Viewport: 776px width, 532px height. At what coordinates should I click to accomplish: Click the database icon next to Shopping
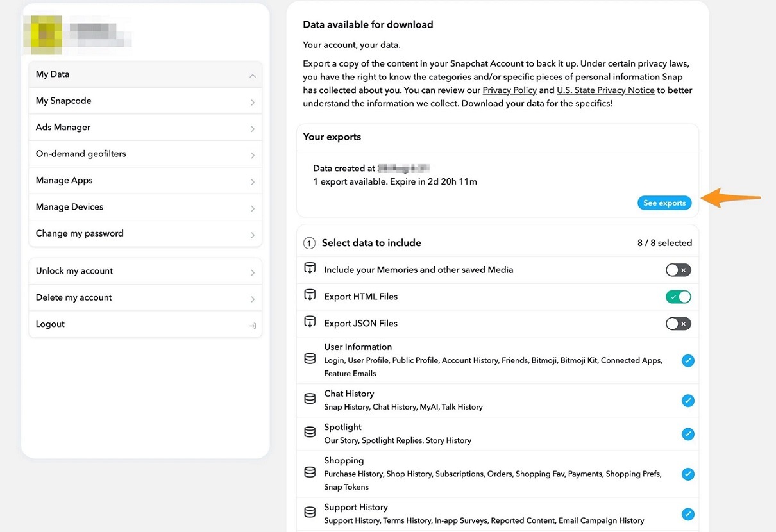pyautogui.click(x=310, y=473)
